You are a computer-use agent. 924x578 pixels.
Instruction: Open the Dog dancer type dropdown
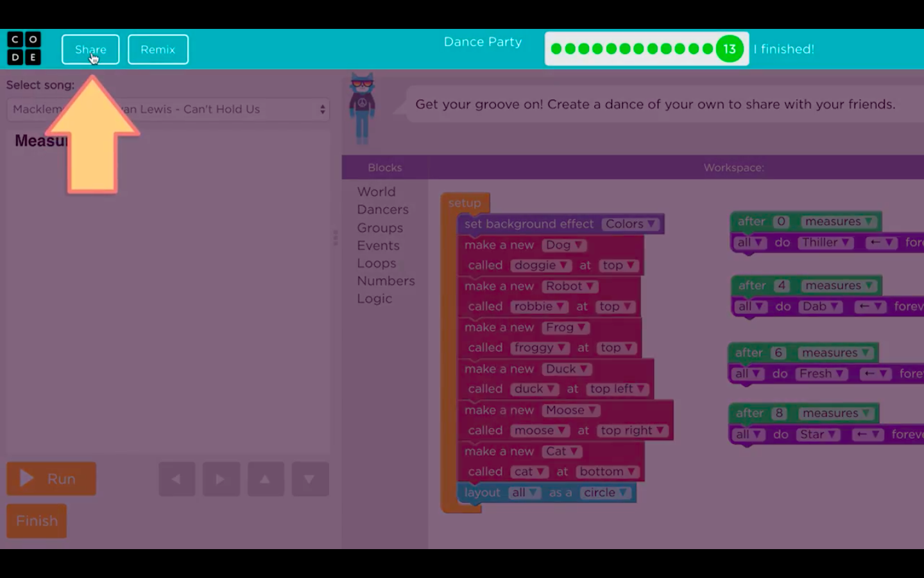[x=564, y=245]
